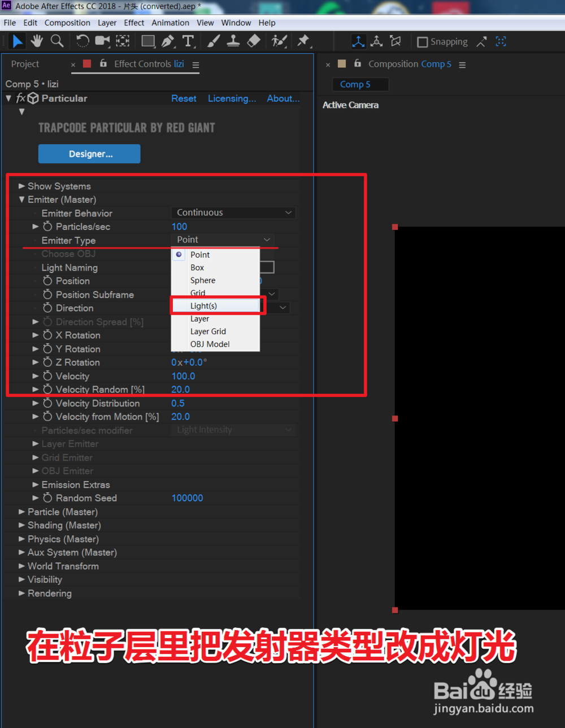Toggle Particles/sec stopwatch
This screenshot has height=728, width=565.
click(47, 227)
